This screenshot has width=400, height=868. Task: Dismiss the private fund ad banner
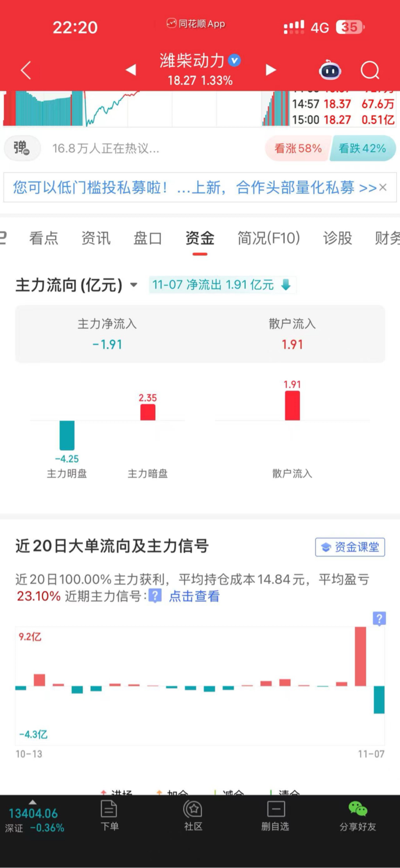(383, 187)
